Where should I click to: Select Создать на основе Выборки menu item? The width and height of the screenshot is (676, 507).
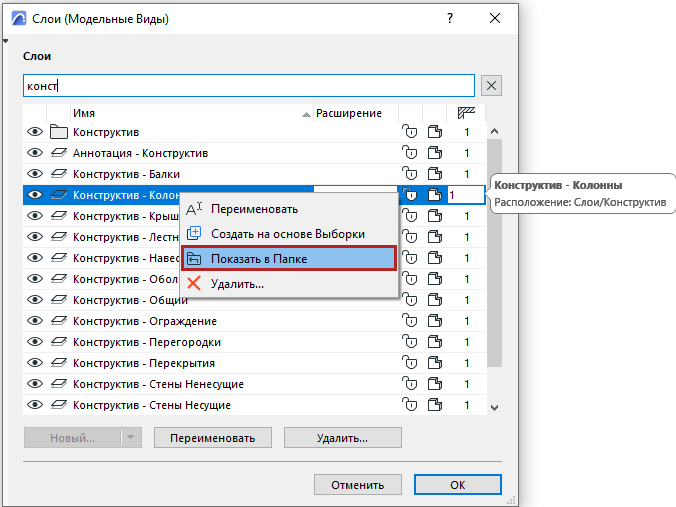pyautogui.click(x=288, y=234)
